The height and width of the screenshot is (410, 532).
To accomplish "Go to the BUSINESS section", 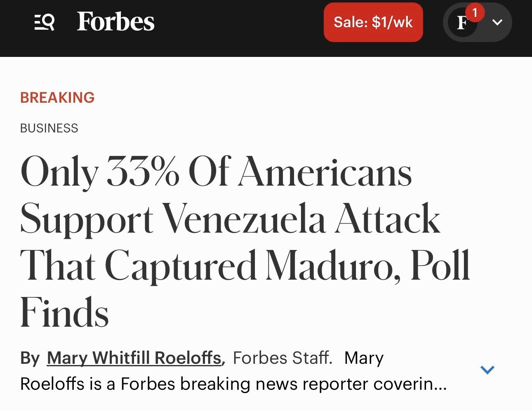I will (49, 128).
